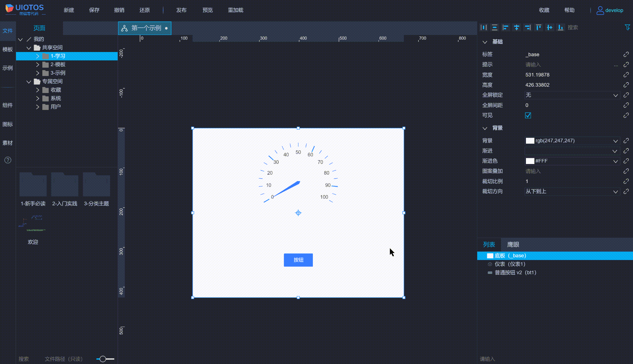Select the horizontal center alignment icon
Viewport: 633px width, 364px height.
point(516,27)
